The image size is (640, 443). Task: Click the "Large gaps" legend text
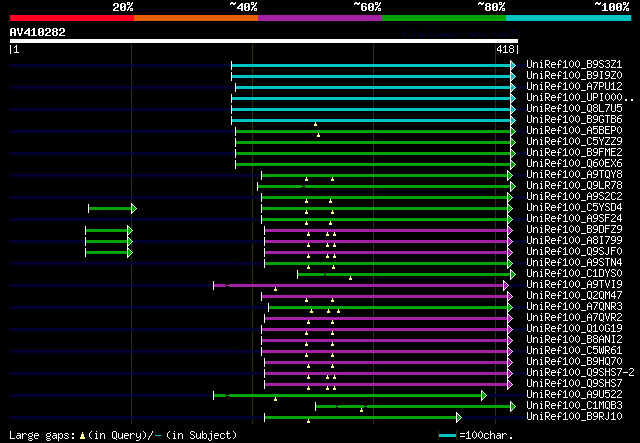42,435
